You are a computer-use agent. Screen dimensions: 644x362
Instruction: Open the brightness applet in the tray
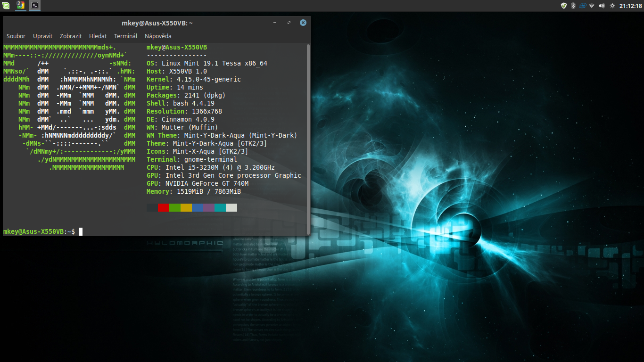coord(612,6)
